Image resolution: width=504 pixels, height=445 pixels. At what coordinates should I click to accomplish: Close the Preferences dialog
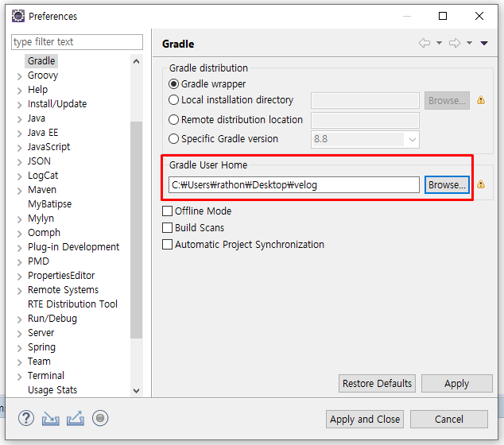point(479,16)
